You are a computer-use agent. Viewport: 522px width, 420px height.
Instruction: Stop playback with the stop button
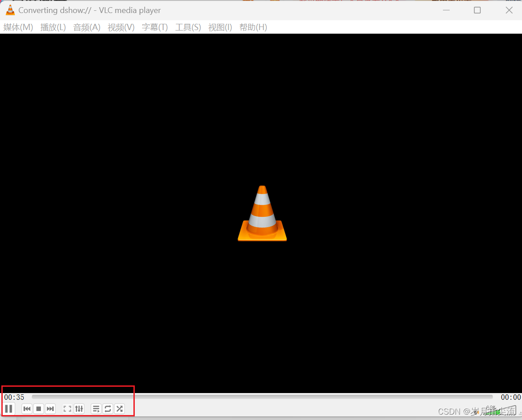[x=39, y=409]
